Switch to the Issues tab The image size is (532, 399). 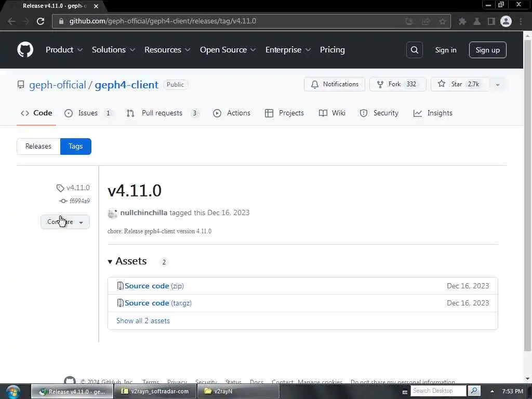pos(88,113)
